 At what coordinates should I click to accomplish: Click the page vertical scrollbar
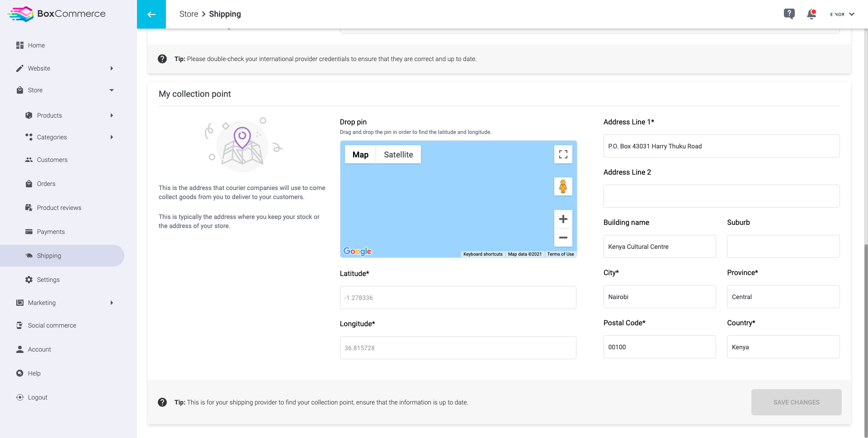pyautogui.click(x=866, y=339)
